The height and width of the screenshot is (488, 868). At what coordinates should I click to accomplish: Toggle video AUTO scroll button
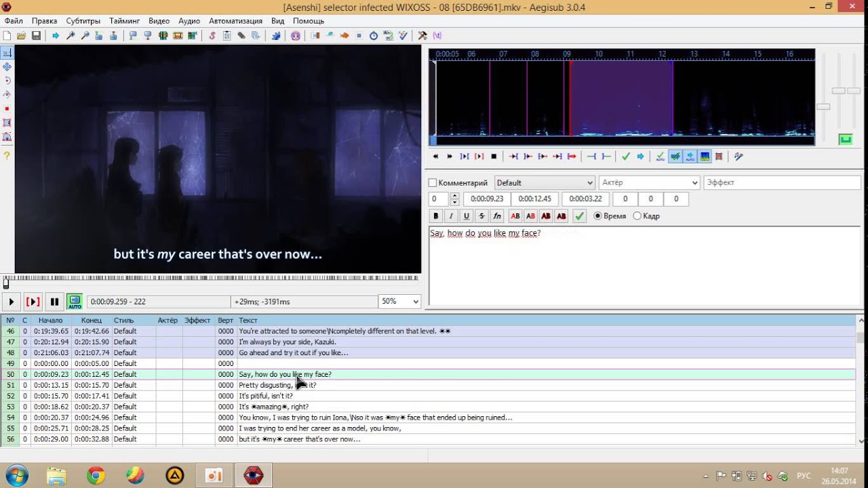pos(75,302)
